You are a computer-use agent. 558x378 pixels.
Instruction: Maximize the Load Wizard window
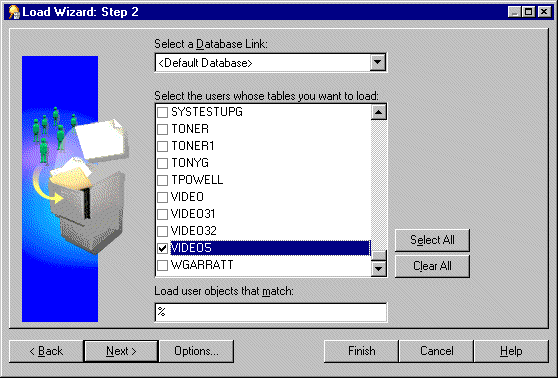pyautogui.click(x=528, y=12)
